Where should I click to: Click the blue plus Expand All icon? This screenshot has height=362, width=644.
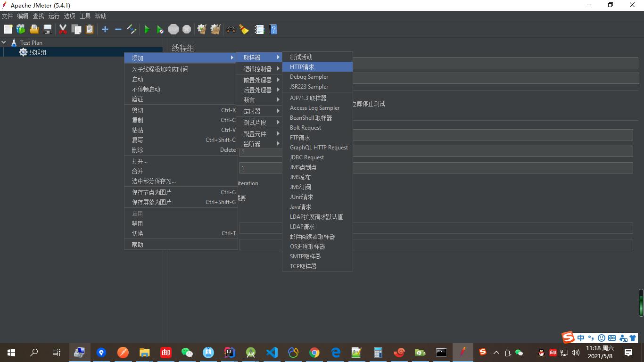pos(105,29)
